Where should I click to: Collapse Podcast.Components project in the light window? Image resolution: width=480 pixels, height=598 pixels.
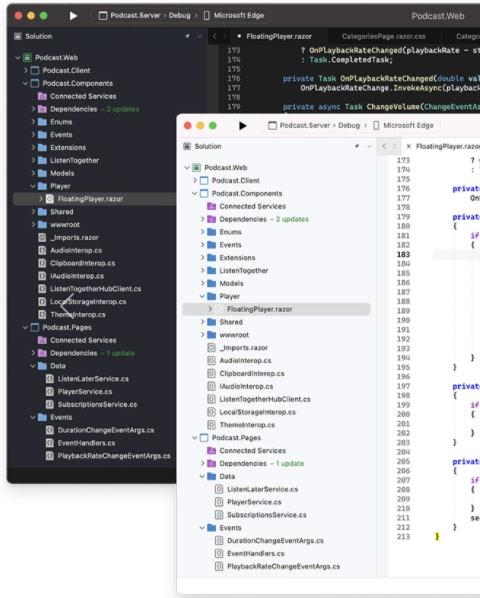point(194,193)
